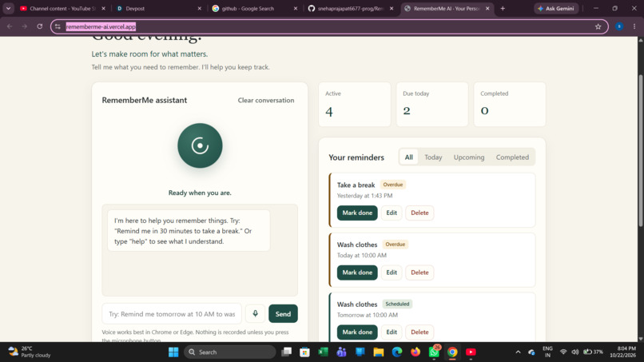Image resolution: width=644 pixels, height=362 pixels.
Task: Click the address bar URL field
Action: pyautogui.click(x=328, y=26)
